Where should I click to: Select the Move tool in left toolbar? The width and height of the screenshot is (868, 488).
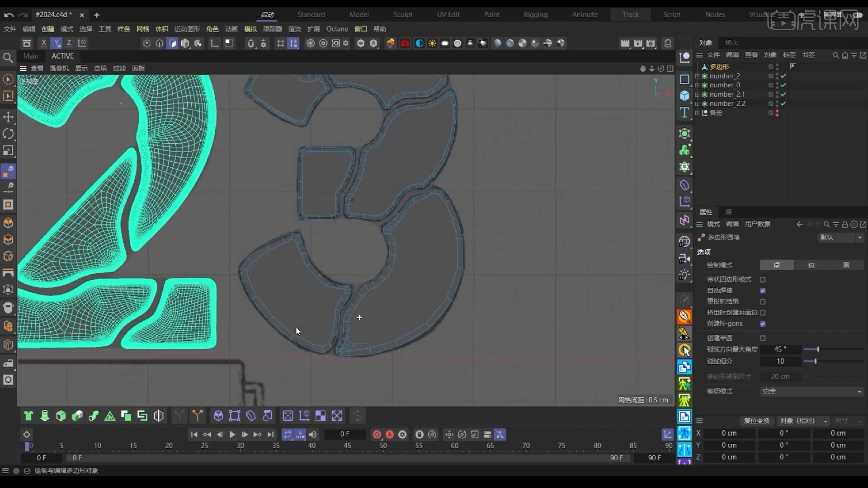click(x=8, y=117)
